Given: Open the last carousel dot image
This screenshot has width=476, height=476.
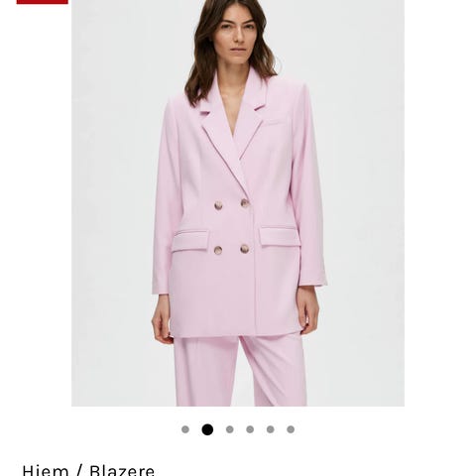Looking at the screenshot, I should tap(291, 429).
